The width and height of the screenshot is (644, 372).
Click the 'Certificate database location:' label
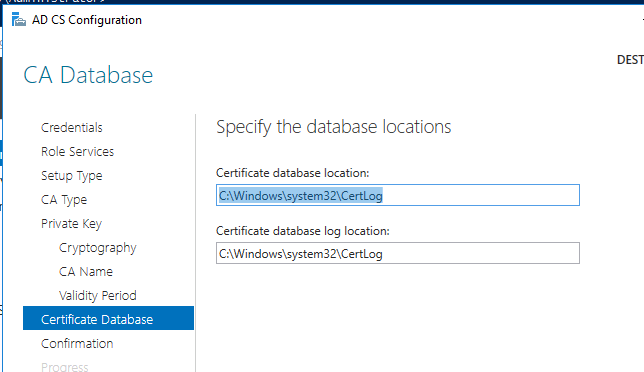click(292, 173)
